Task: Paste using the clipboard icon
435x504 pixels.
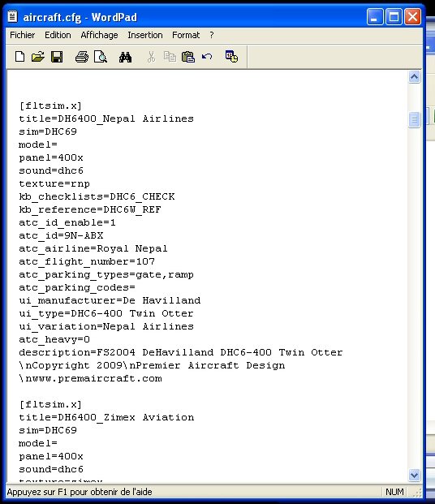Action: (188, 57)
